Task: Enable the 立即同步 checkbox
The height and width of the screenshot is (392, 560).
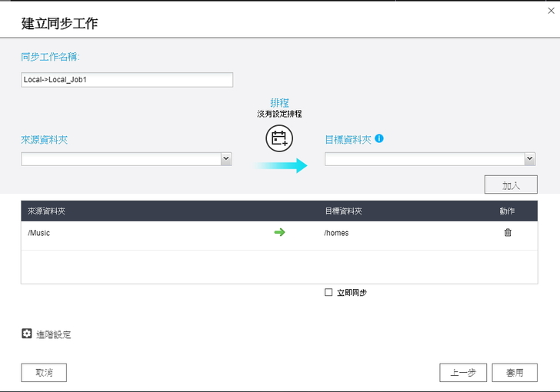Action: pos(328,292)
